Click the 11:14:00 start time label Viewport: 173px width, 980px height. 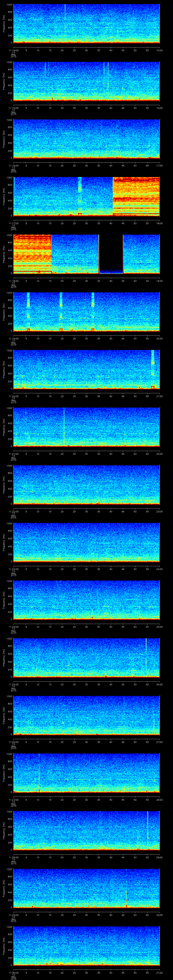[x=13, y=50]
